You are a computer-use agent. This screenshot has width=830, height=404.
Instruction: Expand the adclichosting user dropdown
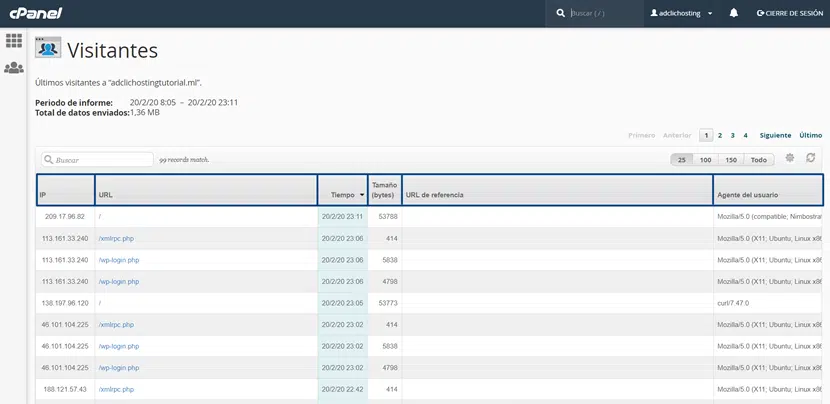click(x=682, y=13)
